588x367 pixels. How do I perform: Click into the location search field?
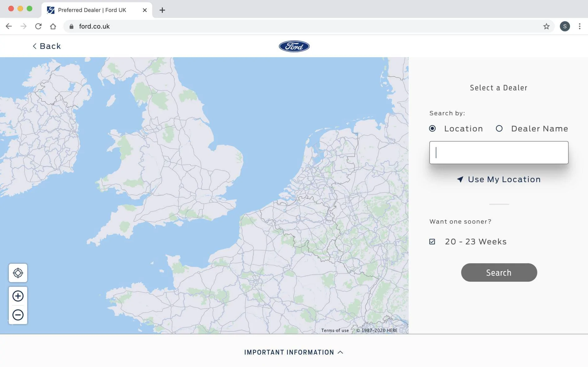(x=499, y=152)
